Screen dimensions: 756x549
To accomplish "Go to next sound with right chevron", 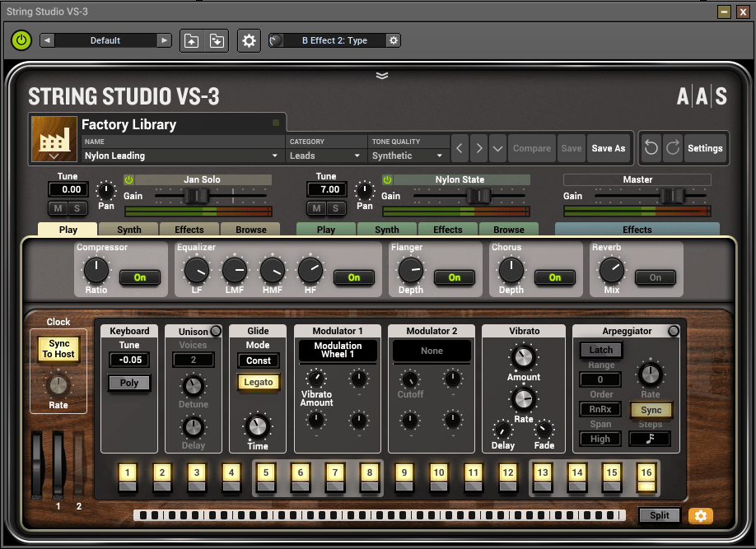I will click(478, 148).
